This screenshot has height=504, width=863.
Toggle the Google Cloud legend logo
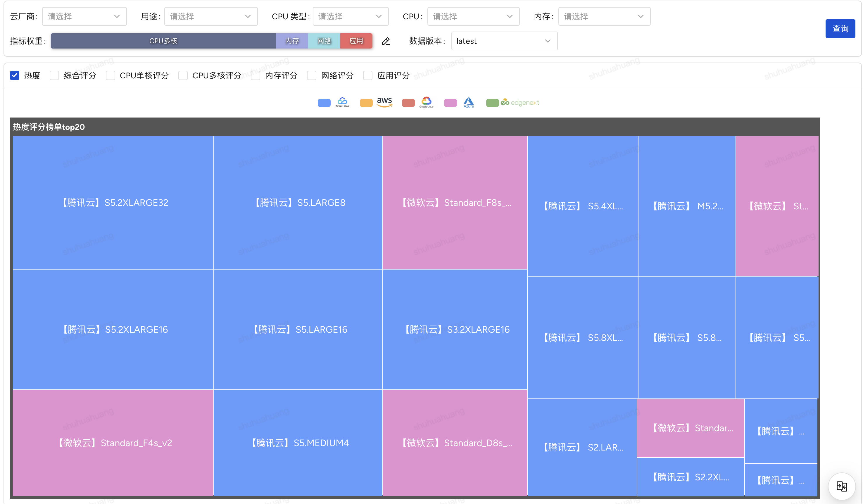pyautogui.click(x=426, y=102)
